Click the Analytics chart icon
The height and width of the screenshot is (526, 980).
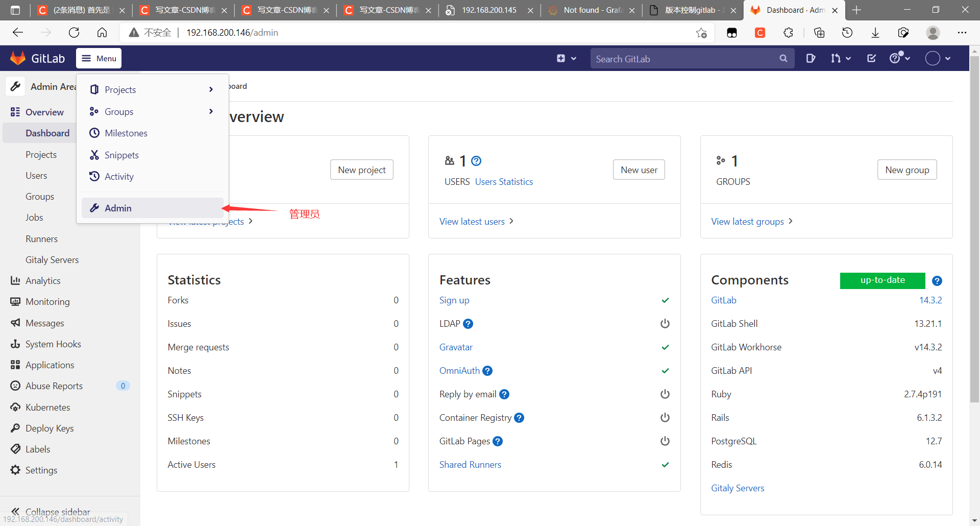pyautogui.click(x=15, y=280)
